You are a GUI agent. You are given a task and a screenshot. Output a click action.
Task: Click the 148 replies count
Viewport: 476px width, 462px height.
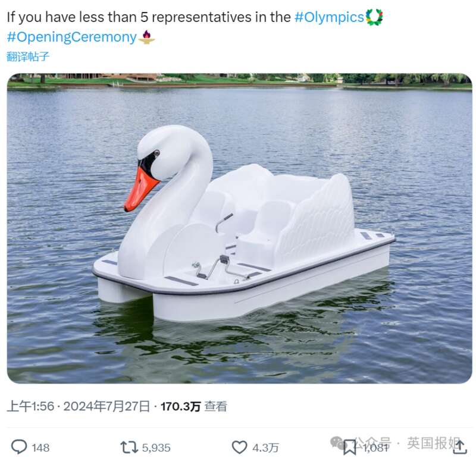coord(40,448)
